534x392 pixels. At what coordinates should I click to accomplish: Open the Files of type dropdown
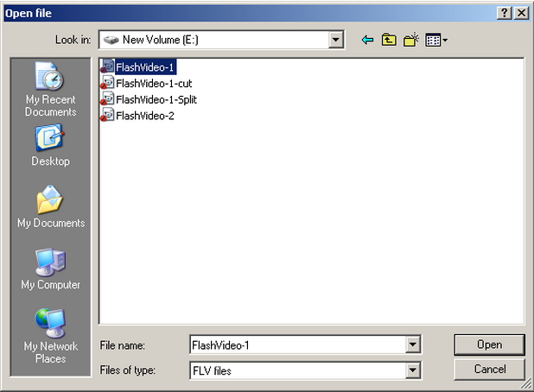coord(413,370)
